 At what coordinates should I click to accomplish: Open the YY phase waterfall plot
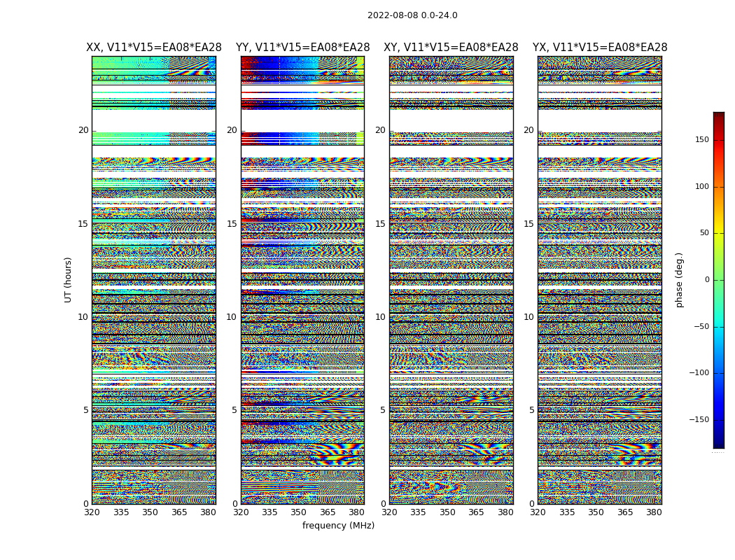302,280
